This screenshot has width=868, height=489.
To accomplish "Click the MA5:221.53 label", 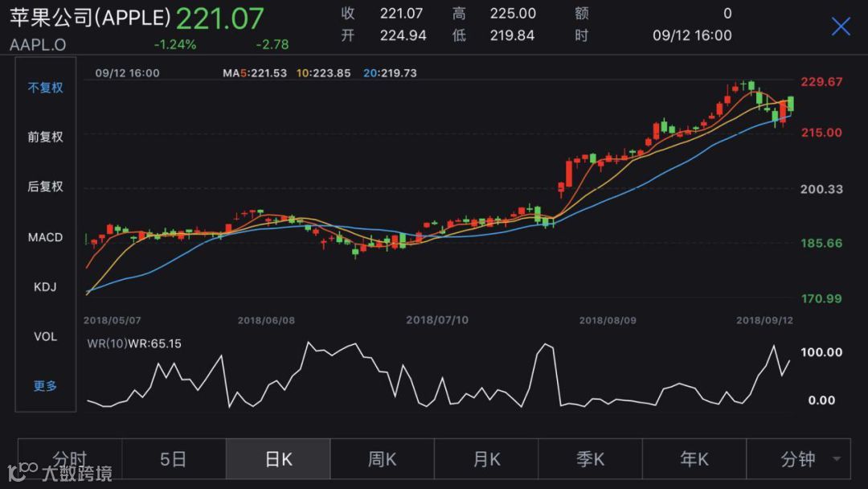I will (x=255, y=73).
